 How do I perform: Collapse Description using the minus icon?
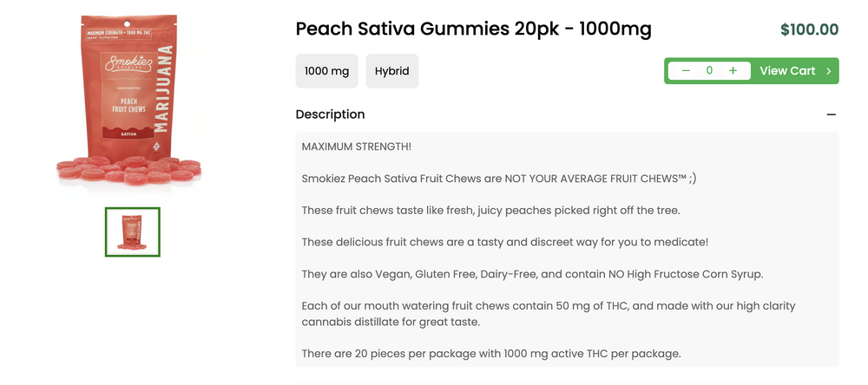(x=831, y=114)
